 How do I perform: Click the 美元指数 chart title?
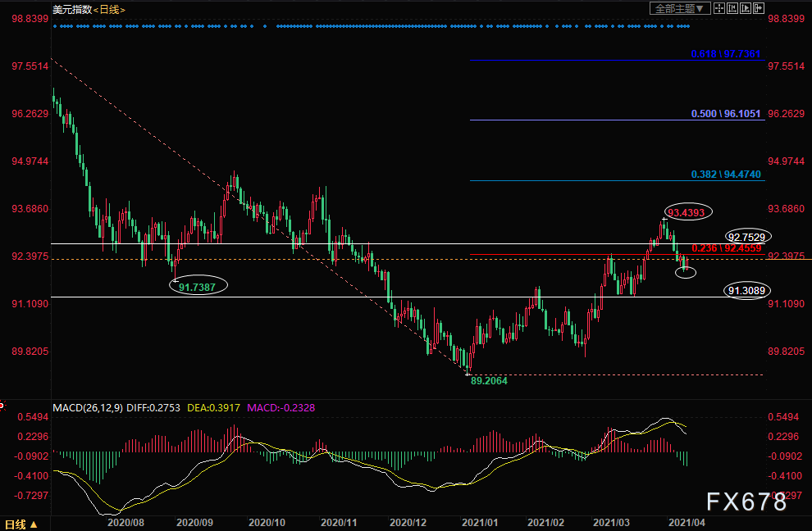pyautogui.click(x=71, y=9)
